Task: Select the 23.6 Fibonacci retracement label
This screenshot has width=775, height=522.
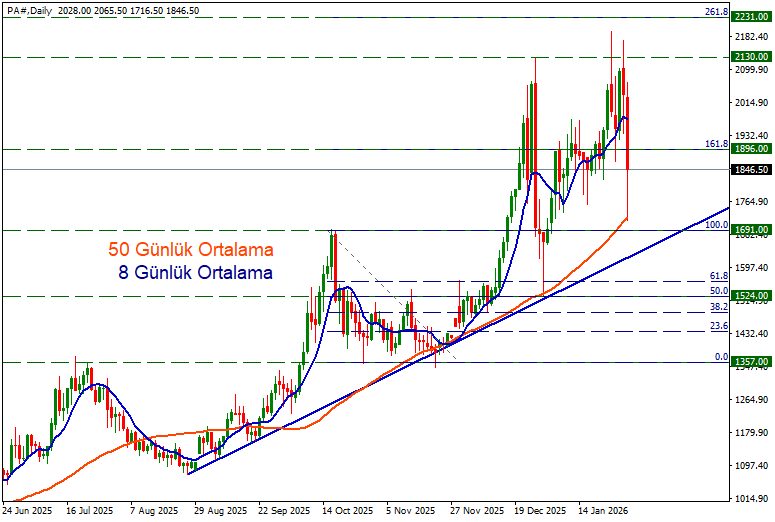Action: click(717, 326)
